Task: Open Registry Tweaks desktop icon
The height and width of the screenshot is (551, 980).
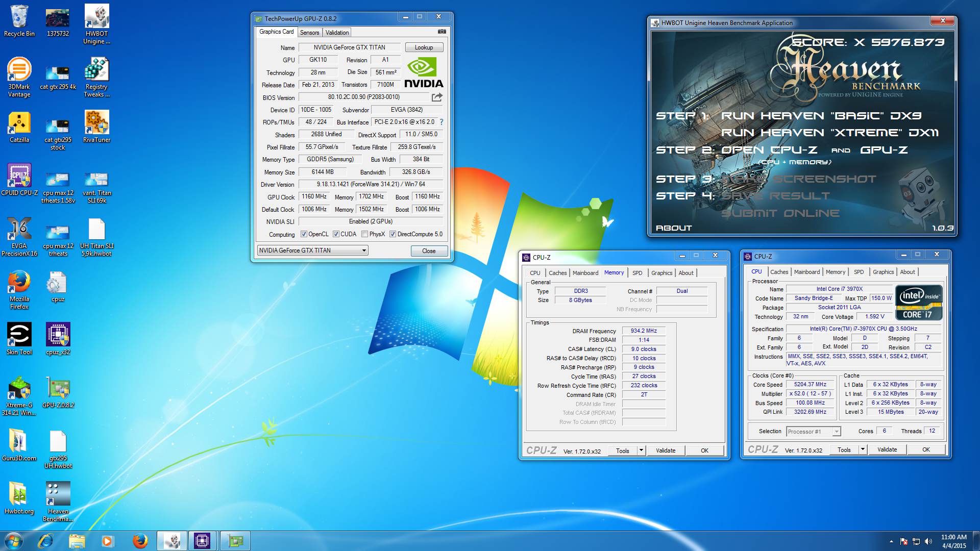Action: [x=96, y=78]
